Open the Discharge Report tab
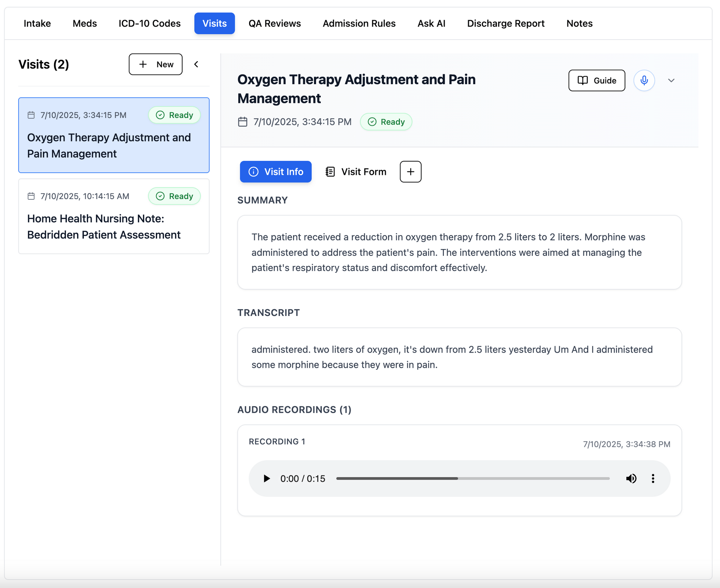The image size is (720, 588). pos(505,23)
